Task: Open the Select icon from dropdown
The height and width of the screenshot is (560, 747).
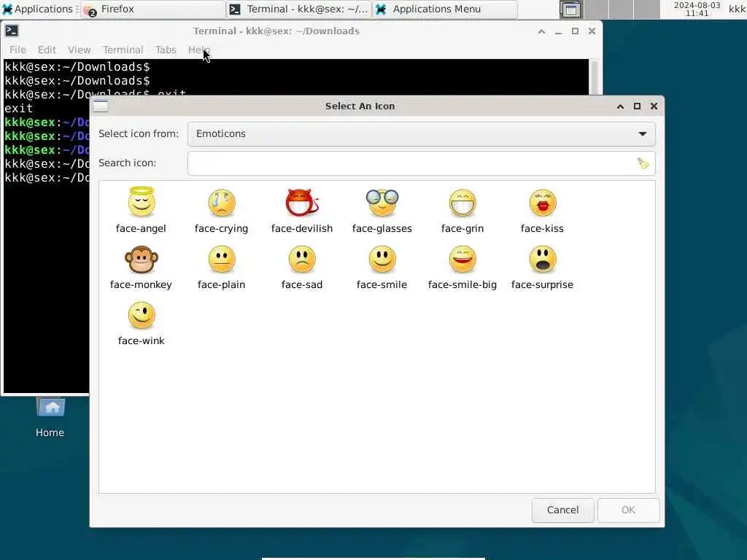Action: tap(422, 134)
